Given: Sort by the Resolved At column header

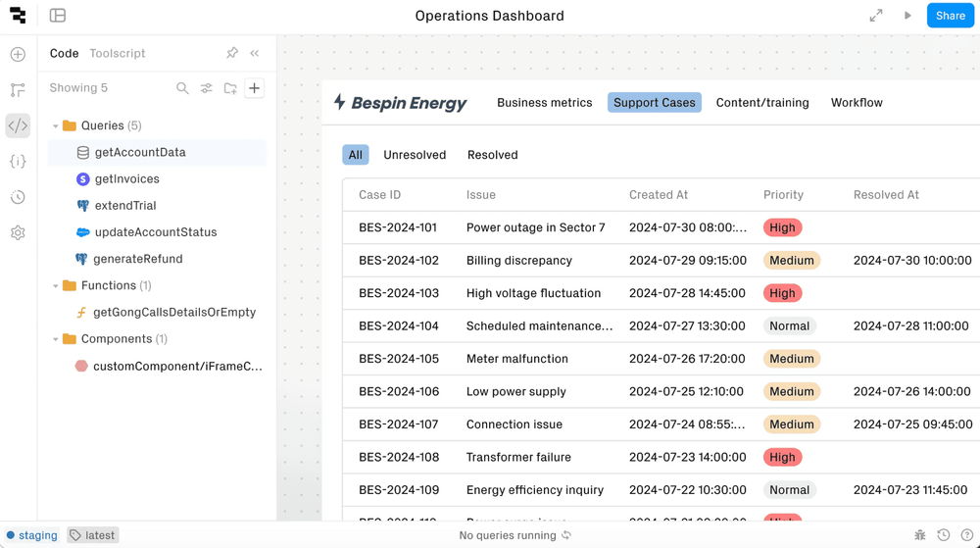Looking at the screenshot, I should [886, 195].
